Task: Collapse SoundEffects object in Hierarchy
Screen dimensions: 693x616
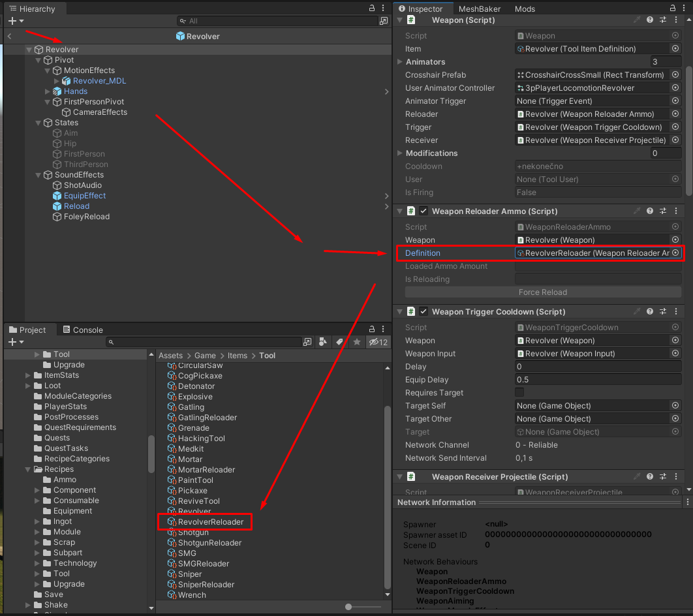Action: point(38,175)
